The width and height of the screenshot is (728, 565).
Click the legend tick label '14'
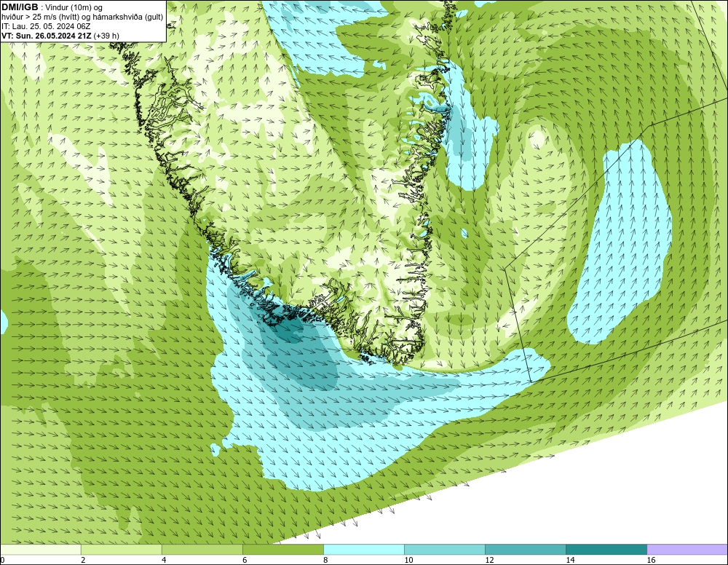coord(570,561)
